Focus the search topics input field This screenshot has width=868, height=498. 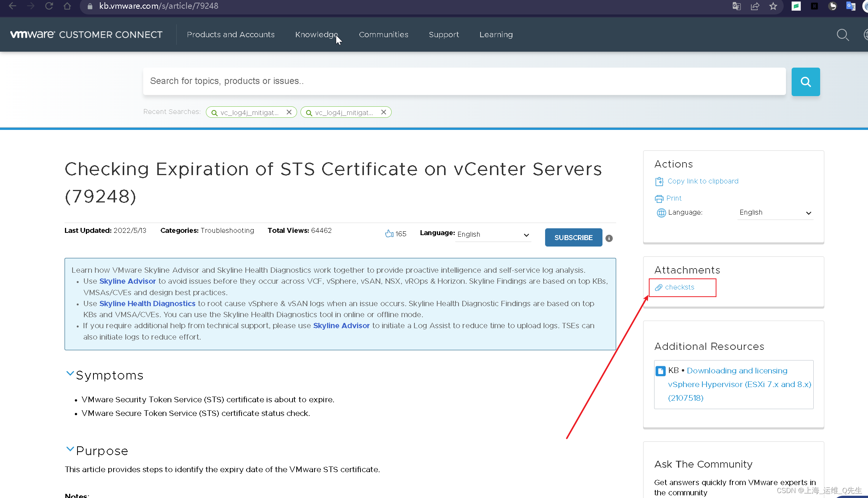(x=463, y=81)
